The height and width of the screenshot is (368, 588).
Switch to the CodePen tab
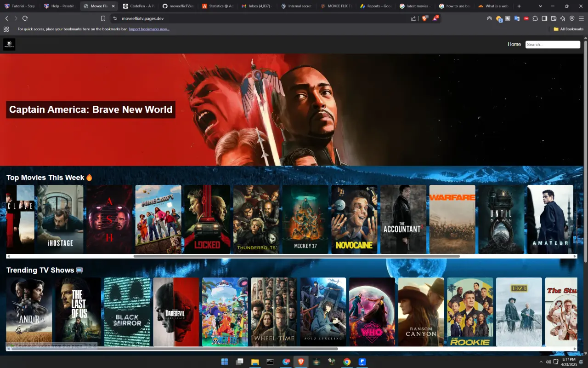click(138, 6)
